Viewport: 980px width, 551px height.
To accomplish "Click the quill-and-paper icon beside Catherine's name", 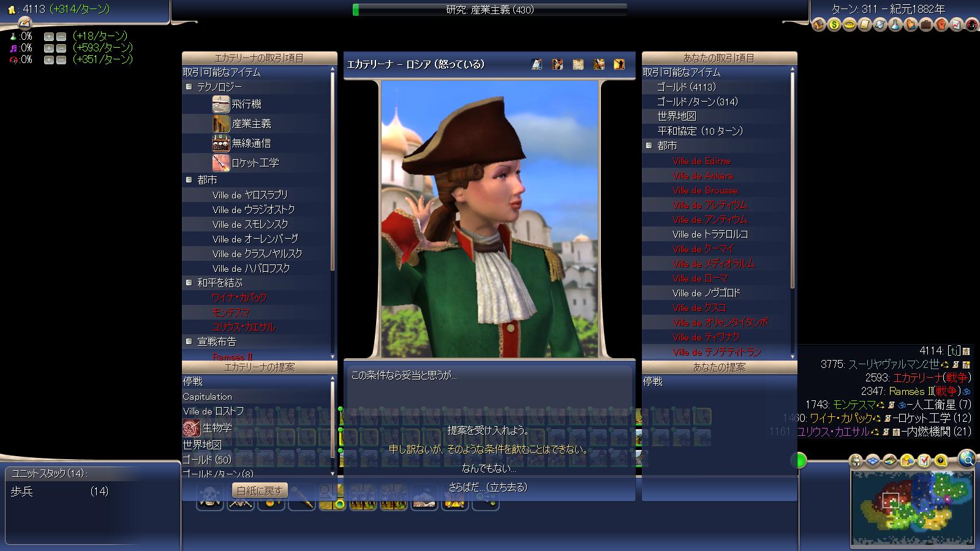I will [x=537, y=64].
